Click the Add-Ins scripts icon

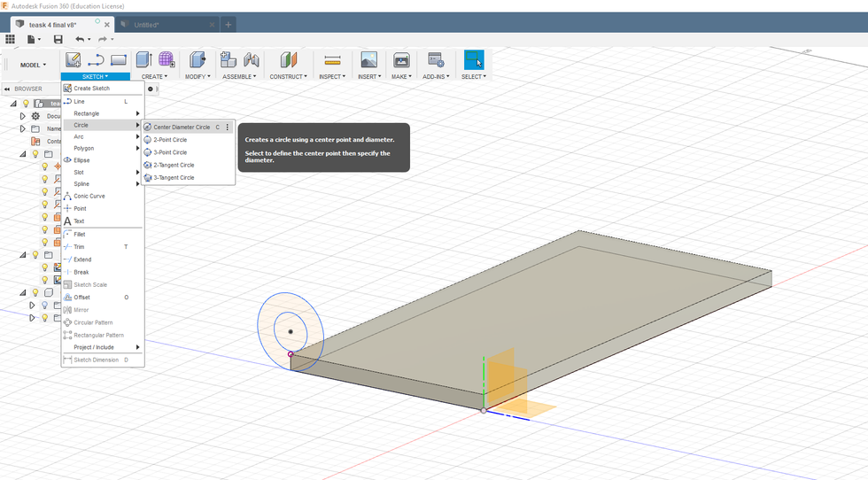pos(435,60)
